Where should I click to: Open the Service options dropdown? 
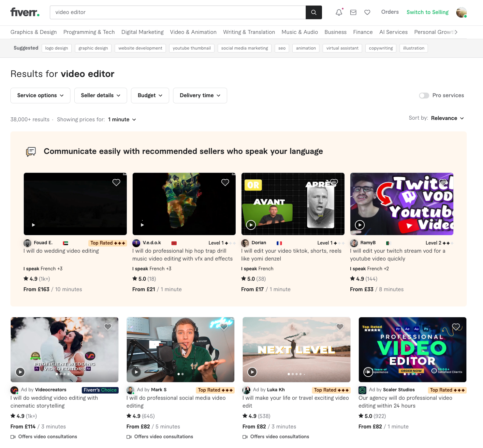coord(40,95)
